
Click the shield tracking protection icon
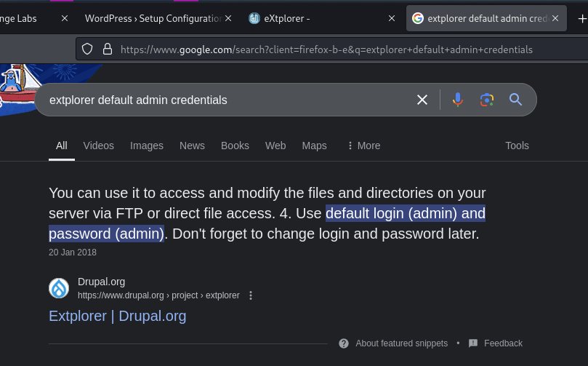(87, 49)
